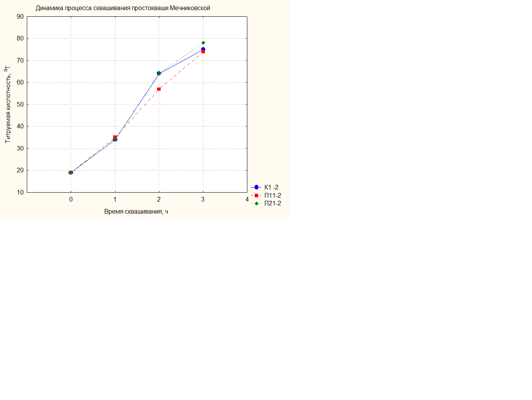Screen dimensions: 532x400
Task: Click the red square legend marker for П11-2
Action: click(x=256, y=195)
